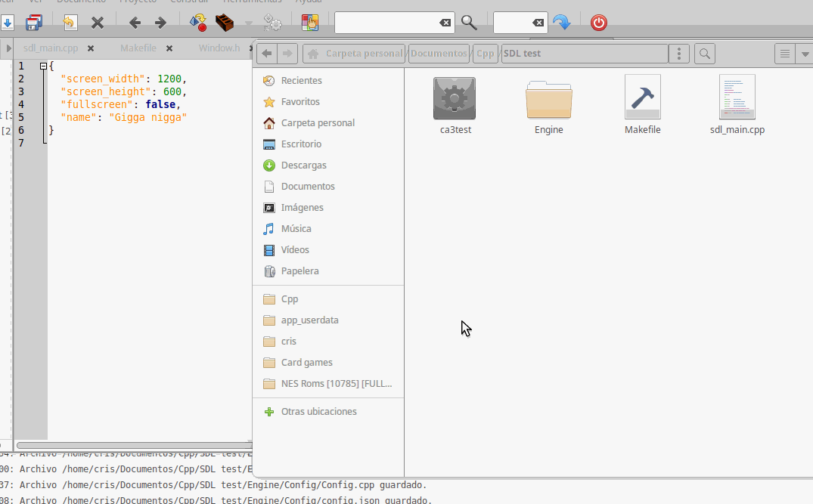Navigate forward with Geany's toolbar arrow
This screenshot has height=504, width=813.
tap(161, 23)
